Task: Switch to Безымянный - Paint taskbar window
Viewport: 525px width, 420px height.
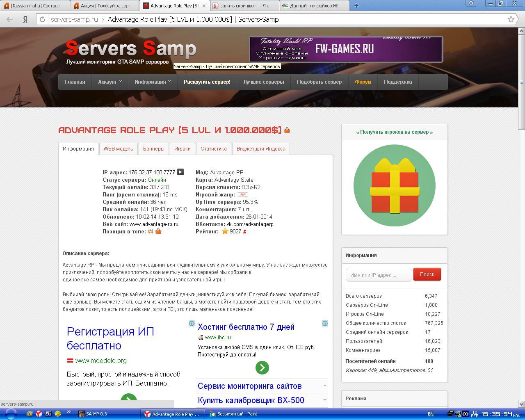Action: pyautogui.click(x=237, y=414)
